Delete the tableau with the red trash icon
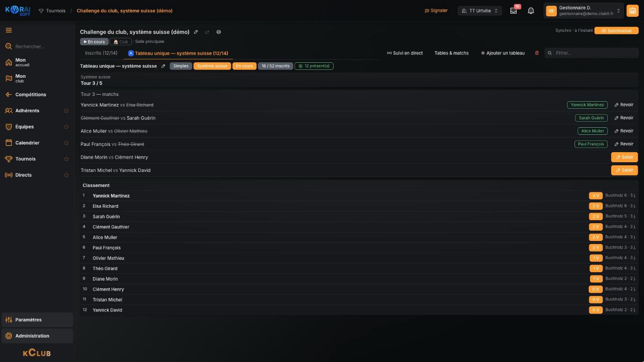 (537, 53)
